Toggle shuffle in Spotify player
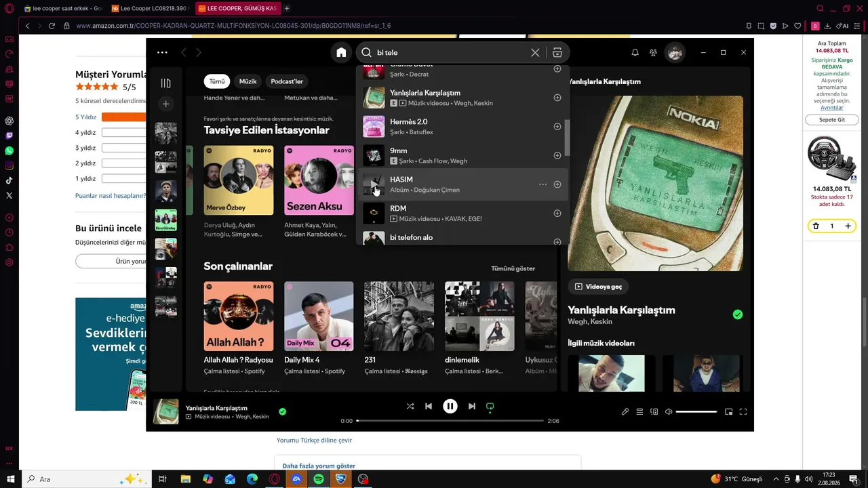Image resolution: width=868 pixels, height=488 pixels. (410, 406)
